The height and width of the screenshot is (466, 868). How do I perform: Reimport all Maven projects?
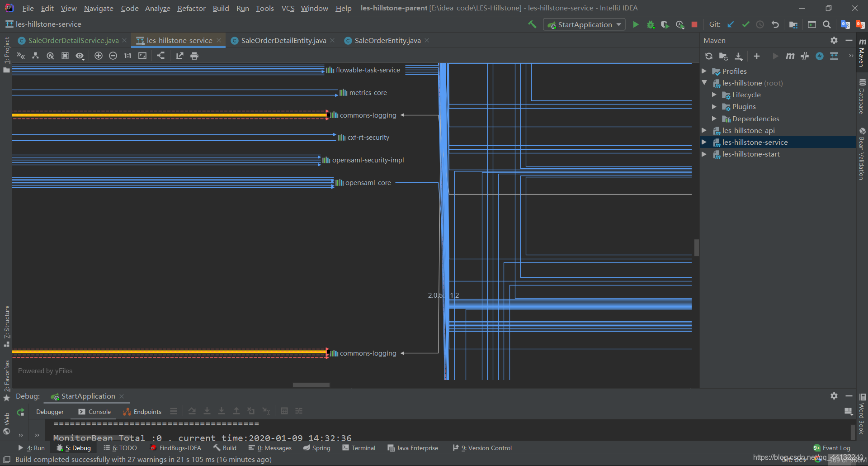[709, 56]
